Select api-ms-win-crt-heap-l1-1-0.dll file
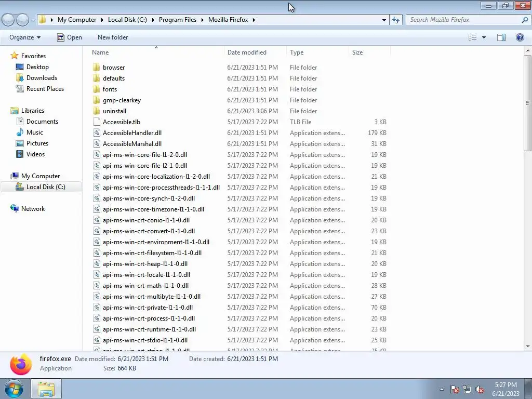 (145, 263)
